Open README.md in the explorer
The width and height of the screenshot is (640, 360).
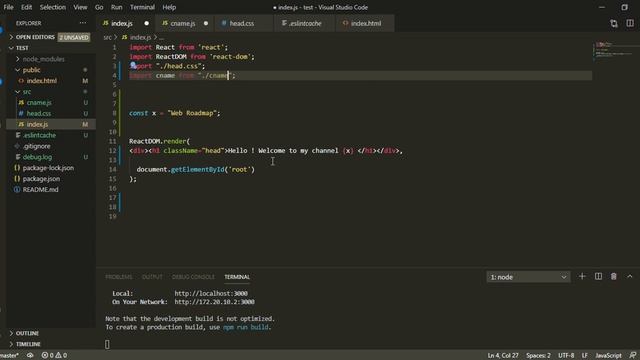51,190
